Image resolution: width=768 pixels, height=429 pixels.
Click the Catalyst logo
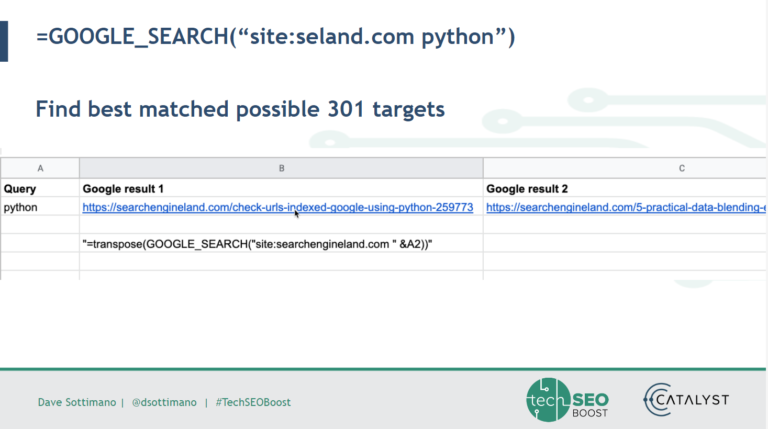[x=686, y=400]
